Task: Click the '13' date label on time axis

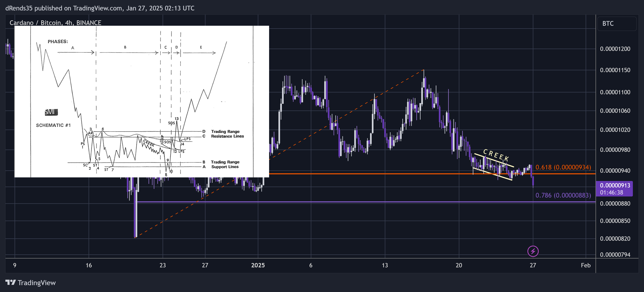Action: (385, 265)
